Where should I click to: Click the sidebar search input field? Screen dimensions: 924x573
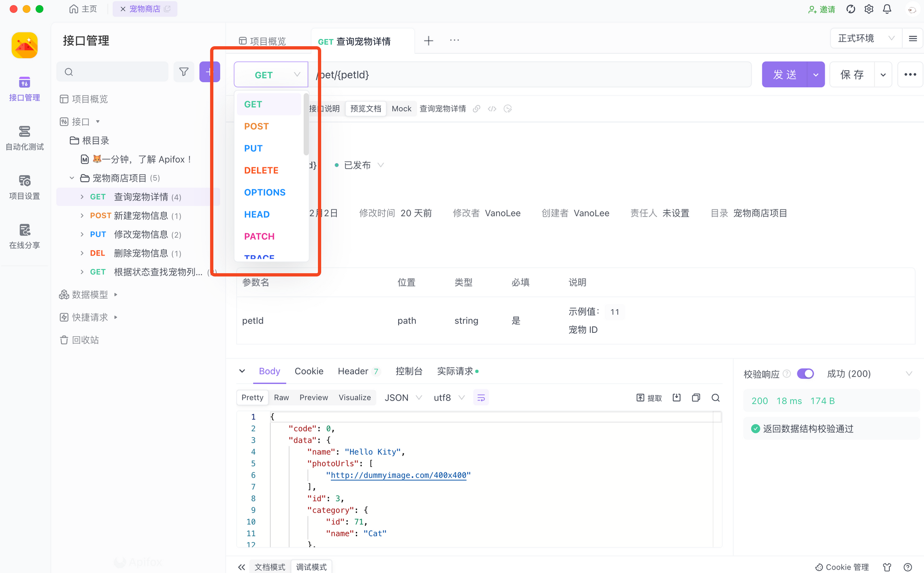[112, 72]
